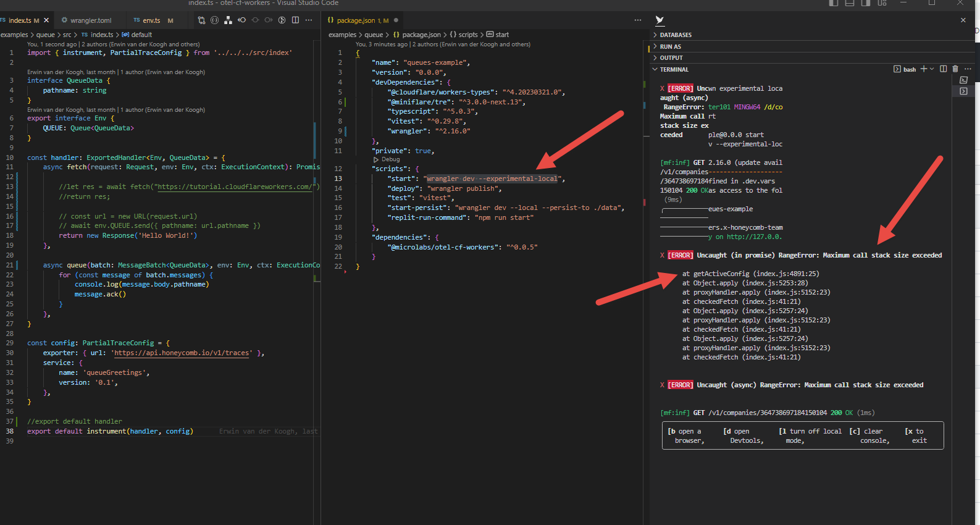The width and height of the screenshot is (980, 525).
Task: Open more actions for package.json editor group
Action: (638, 20)
